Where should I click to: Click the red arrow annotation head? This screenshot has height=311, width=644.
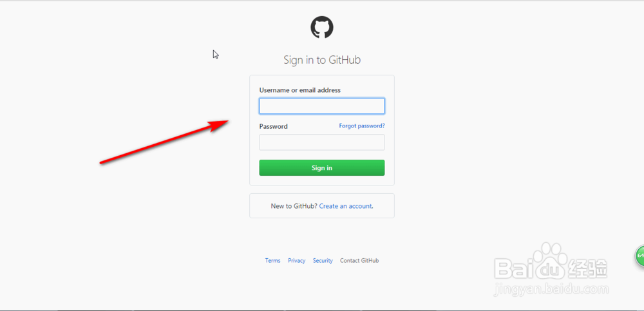pos(218,126)
